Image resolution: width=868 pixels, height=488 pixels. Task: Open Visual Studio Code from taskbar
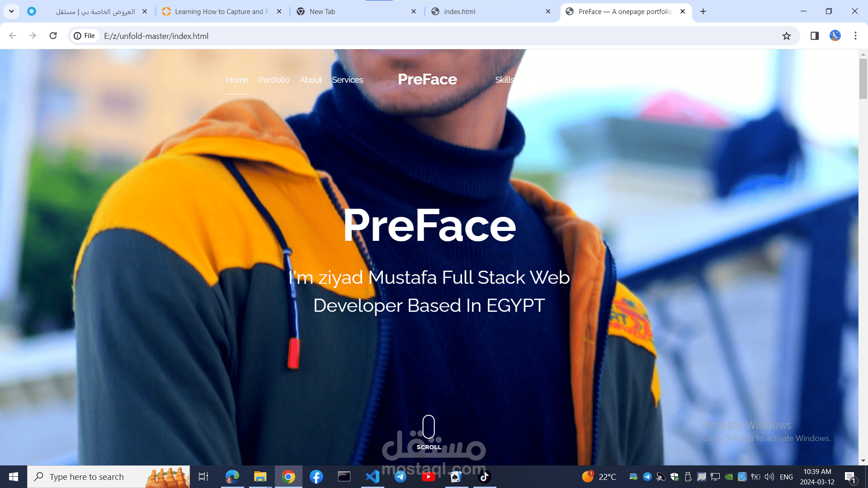[x=373, y=477]
